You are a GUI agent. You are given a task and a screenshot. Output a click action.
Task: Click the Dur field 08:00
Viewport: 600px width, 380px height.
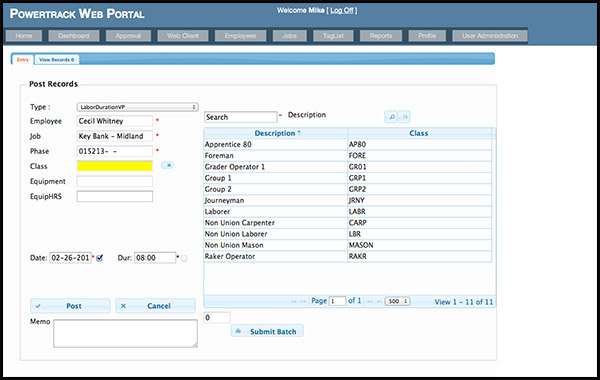click(155, 258)
